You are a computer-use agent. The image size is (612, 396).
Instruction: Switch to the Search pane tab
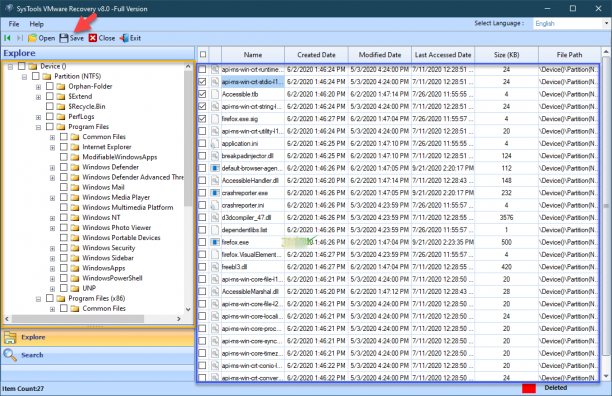(x=98, y=355)
